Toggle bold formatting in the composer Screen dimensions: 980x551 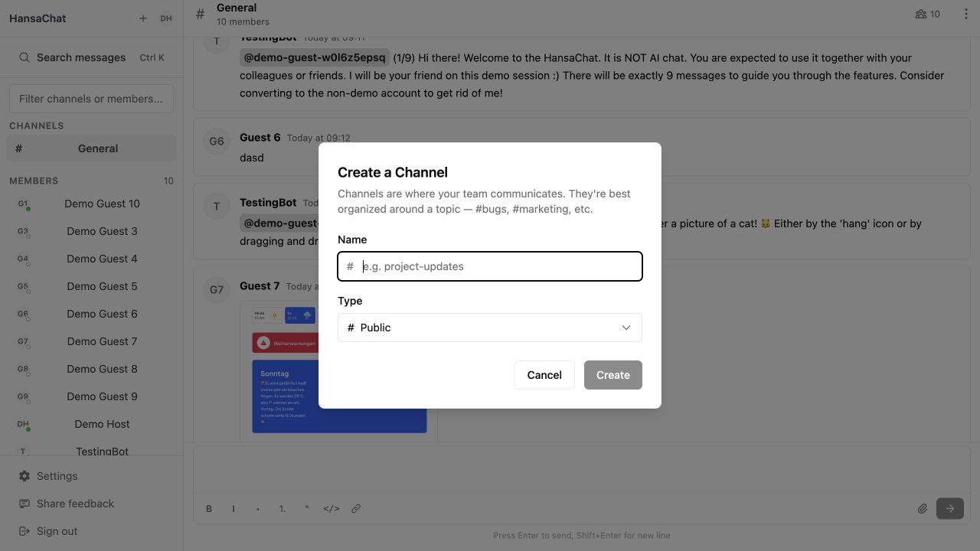point(209,509)
